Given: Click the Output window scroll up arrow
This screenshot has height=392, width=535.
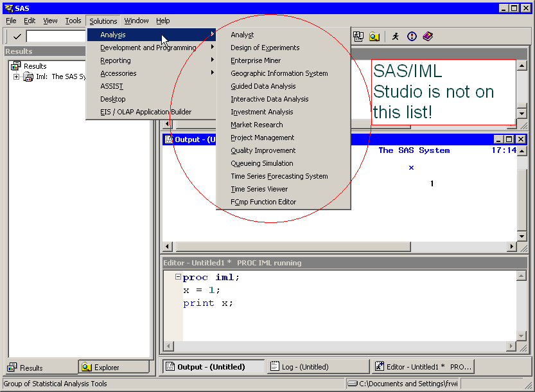Looking at the screenshot, I should 522,150.
